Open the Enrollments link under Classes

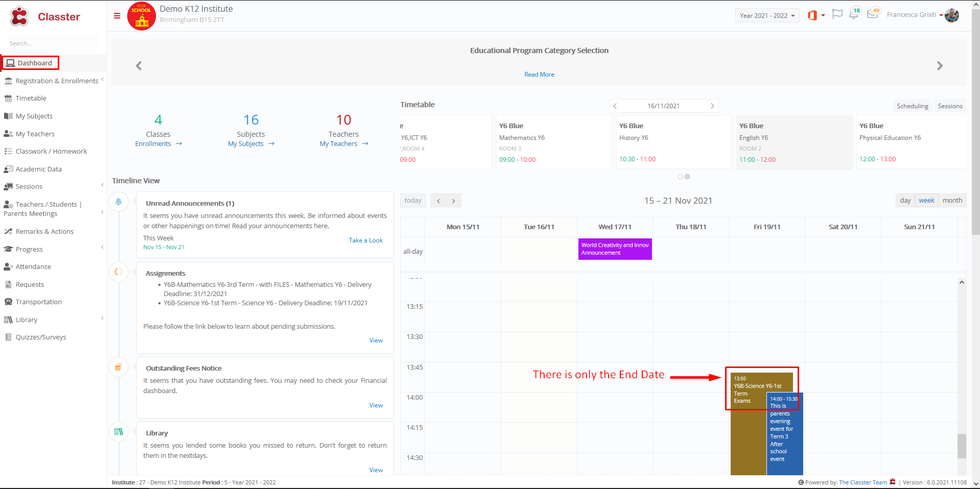pos(158,144)
